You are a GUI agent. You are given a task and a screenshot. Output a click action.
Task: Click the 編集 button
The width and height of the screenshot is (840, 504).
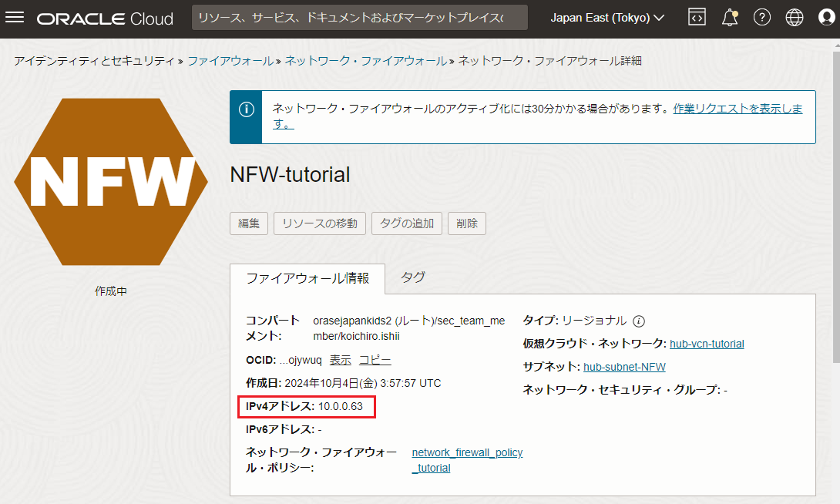point(248,223)
